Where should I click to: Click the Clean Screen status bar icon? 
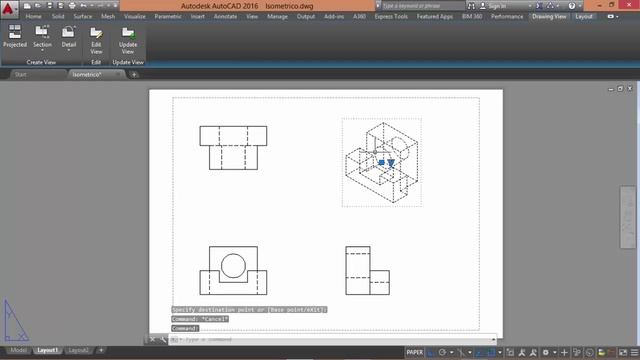pyautogui.click(x=623, y=352)
